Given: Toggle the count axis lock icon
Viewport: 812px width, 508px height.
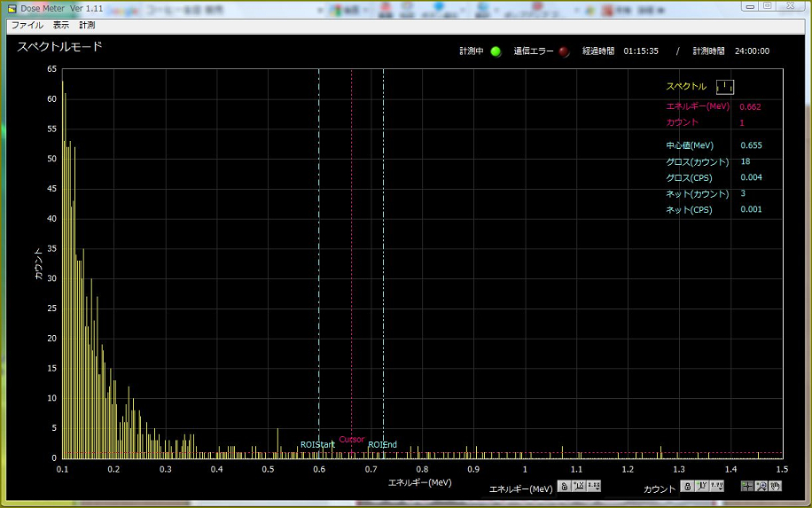Looking at the screenshot, I should pos(687,486).
